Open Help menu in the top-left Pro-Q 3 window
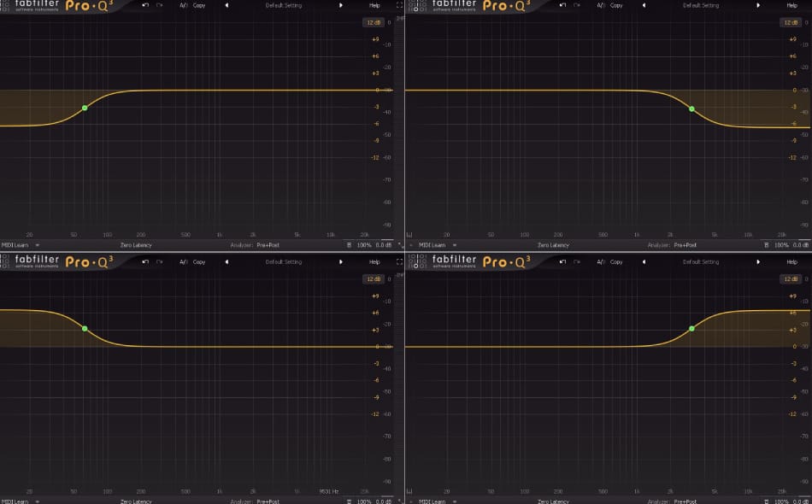 [x=374, y=5]
